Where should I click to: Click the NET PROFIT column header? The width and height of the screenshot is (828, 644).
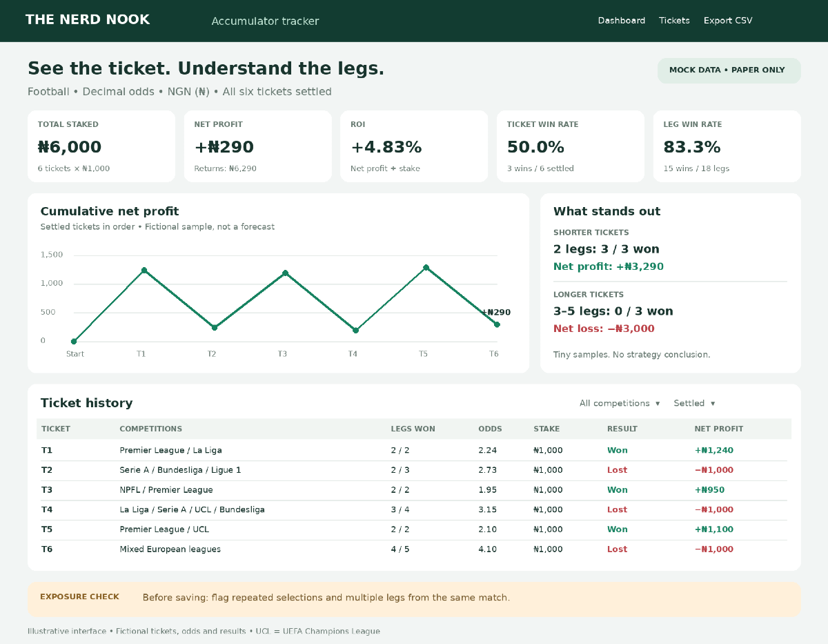719,429
